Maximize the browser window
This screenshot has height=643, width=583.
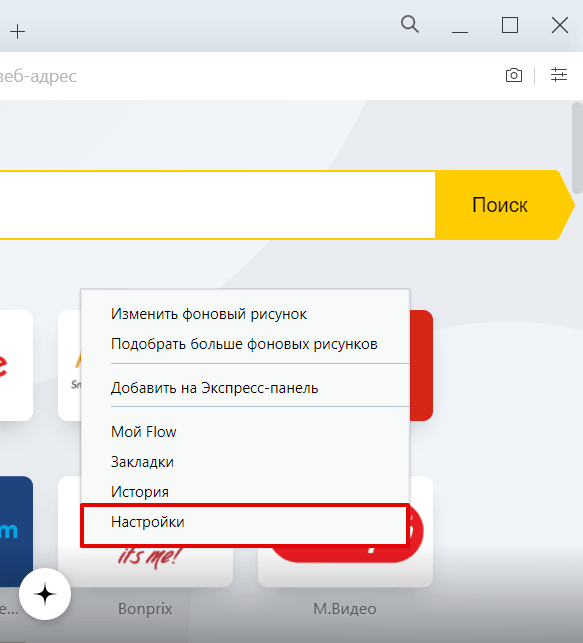coord(510,25)
